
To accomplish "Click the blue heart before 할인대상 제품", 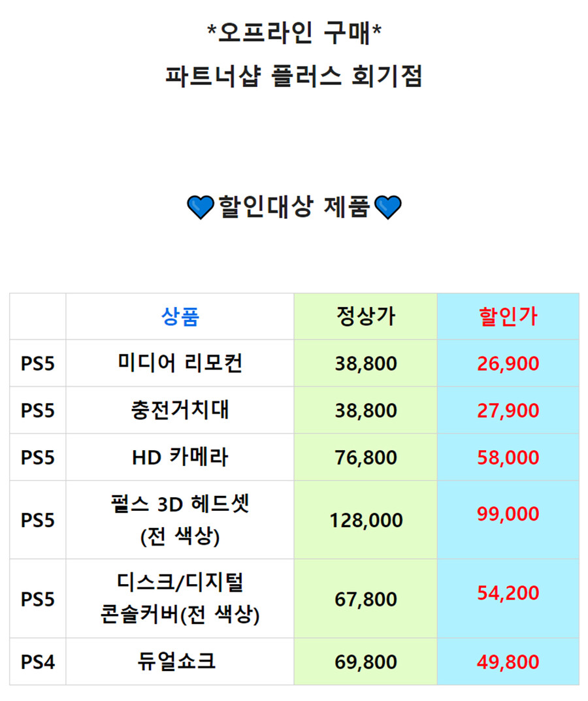I will pyautogui.click(x=201, y=208).
